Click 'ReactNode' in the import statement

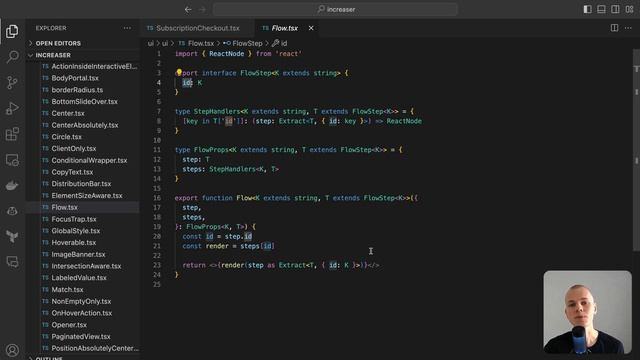[x=227, y=54]
